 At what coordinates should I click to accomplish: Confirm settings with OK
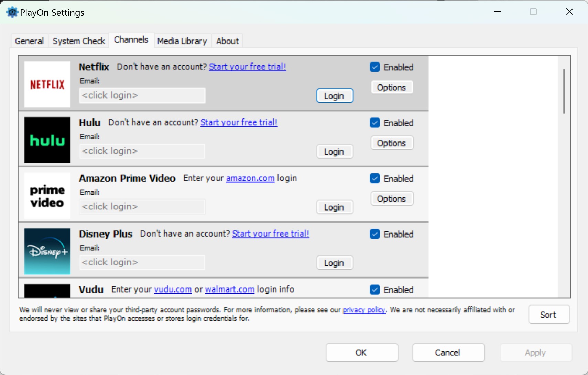pyautogui.click(x=362, y=353)
